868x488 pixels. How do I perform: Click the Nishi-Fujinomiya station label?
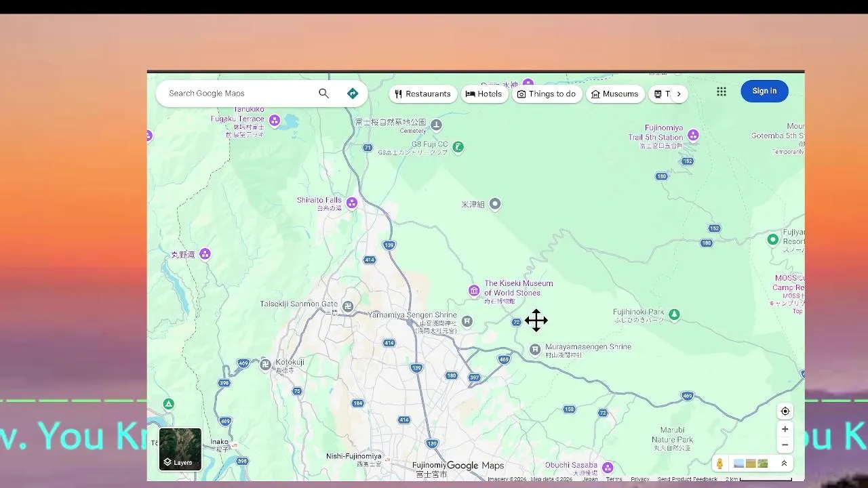pyautogui.click(x=353, y=456)
